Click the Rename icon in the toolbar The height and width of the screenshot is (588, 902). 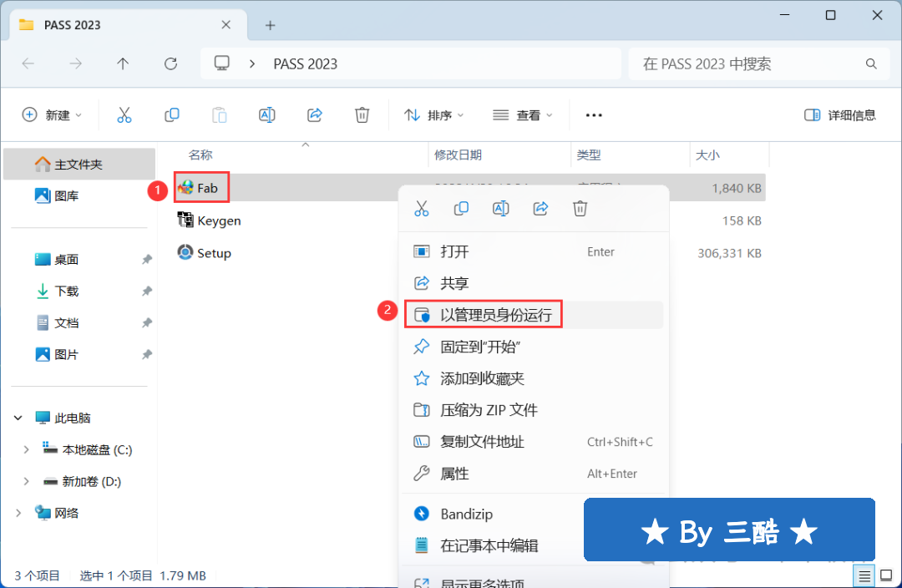[x=267, y=115]
